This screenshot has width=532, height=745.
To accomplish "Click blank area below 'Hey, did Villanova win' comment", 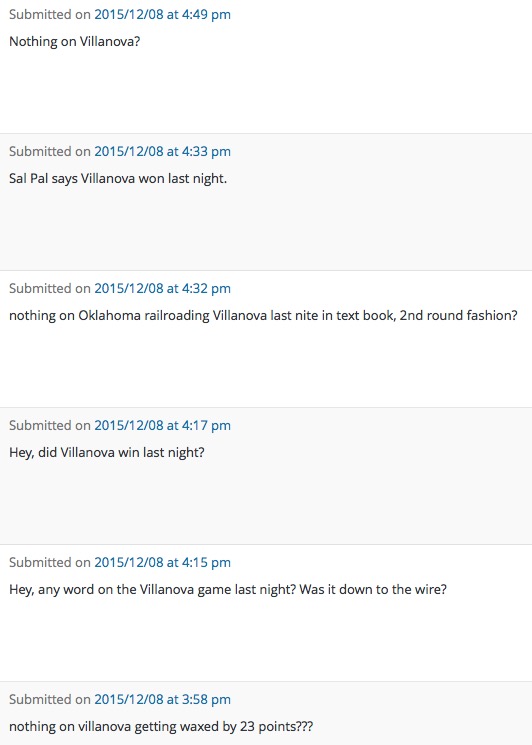I will pos(266,503).
